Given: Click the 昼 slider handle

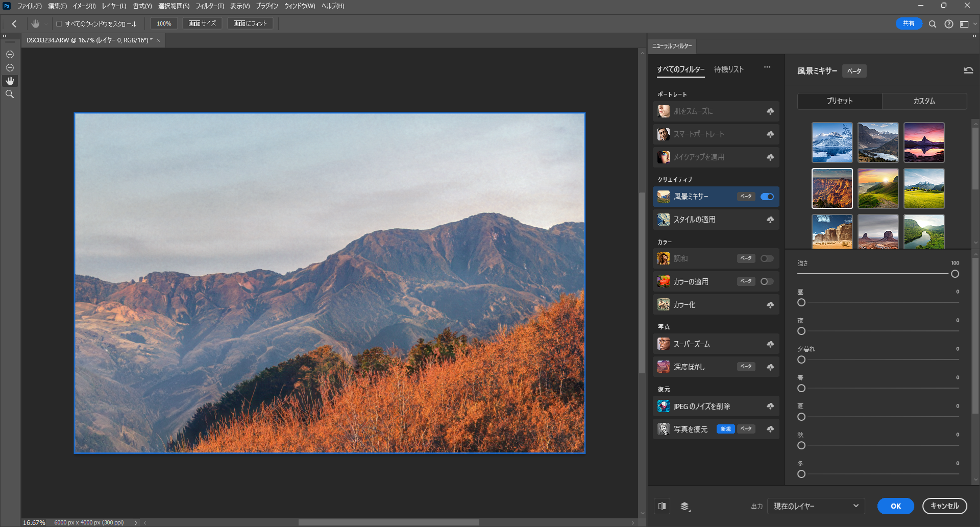Looking at the screenshot, I should [801, 302].
